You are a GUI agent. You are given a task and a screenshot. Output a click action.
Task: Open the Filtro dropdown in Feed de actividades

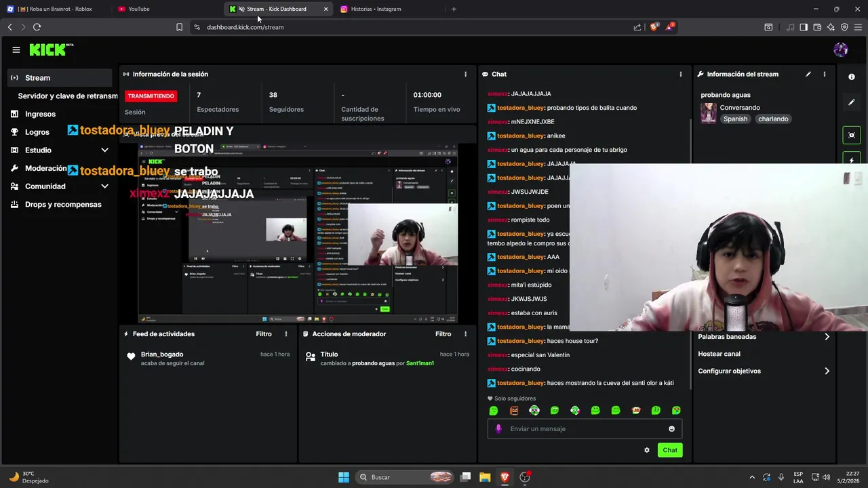(x=264, y=333)
